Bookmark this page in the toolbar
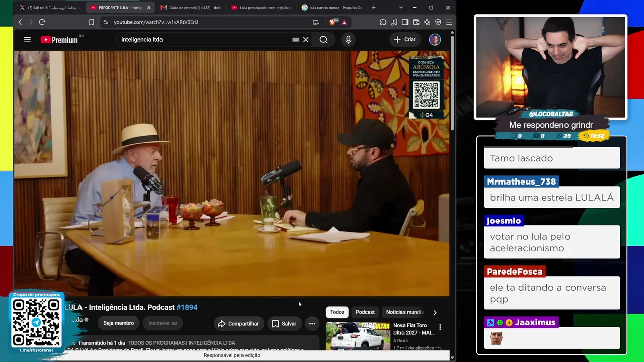Screen dimensions: 644x362 pos(91,22)
